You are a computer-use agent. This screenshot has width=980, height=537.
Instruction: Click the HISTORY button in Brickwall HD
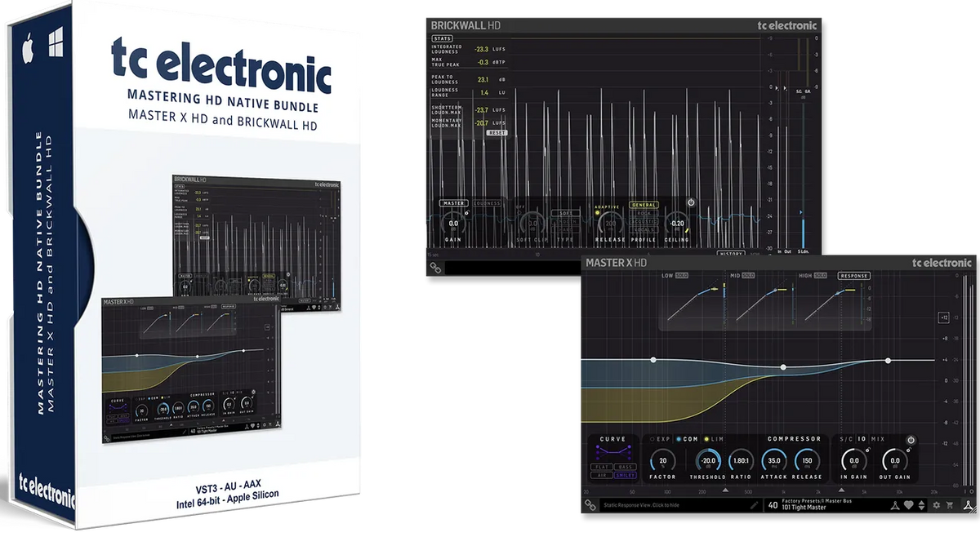[731, 254]
